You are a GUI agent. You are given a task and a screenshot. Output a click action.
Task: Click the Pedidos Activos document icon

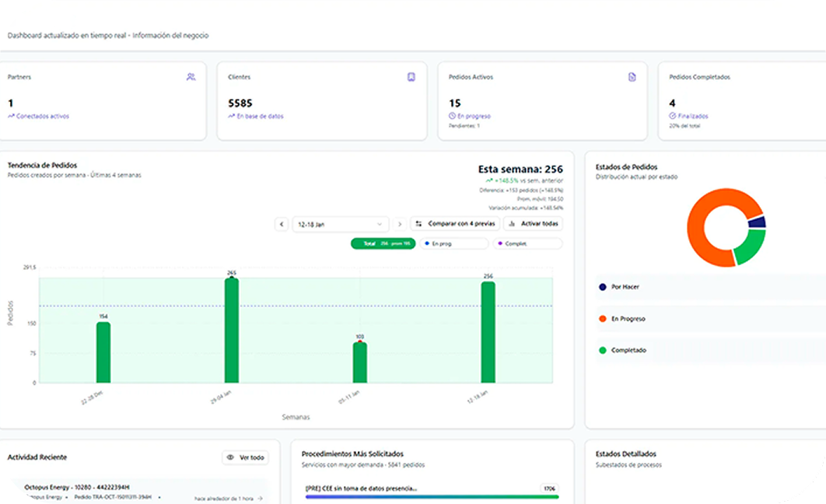[x=632, y=77]
